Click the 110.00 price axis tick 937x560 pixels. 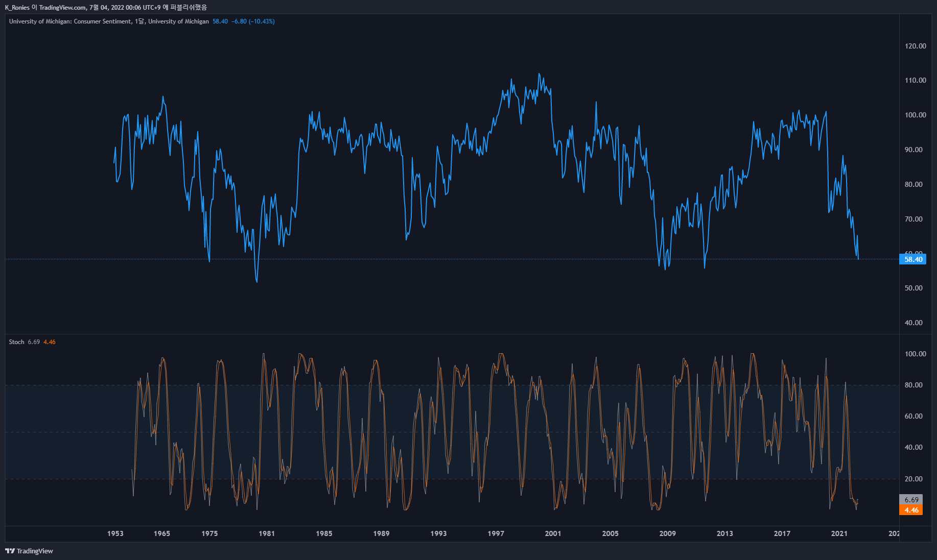(x=915, y=80)
